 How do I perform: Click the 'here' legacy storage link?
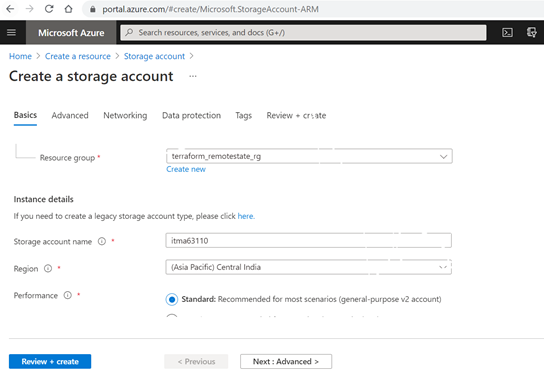[x=245, y=216]
